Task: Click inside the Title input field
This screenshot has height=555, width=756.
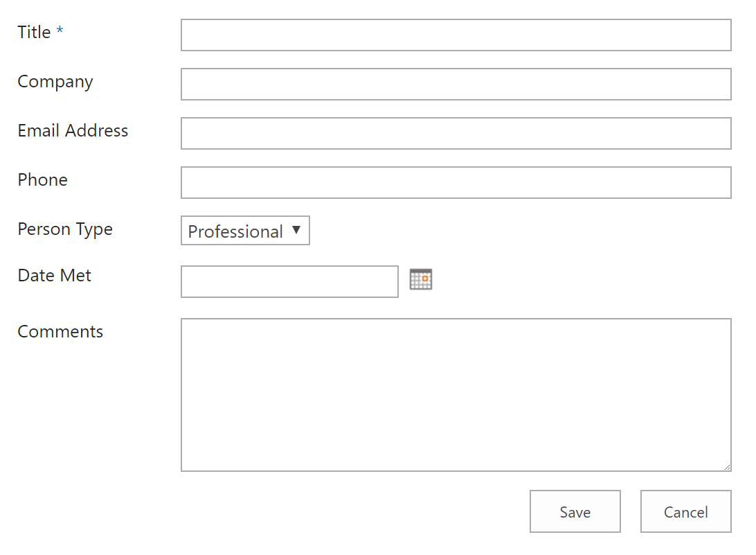Action: [x=456, y=35]
